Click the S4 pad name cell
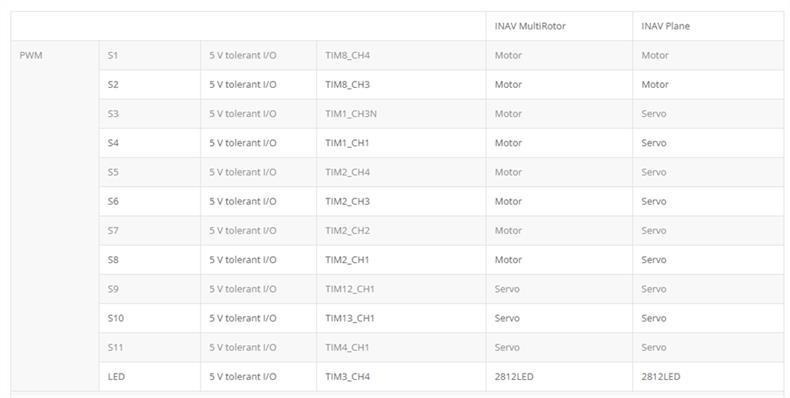 click(x=150, y=143)
